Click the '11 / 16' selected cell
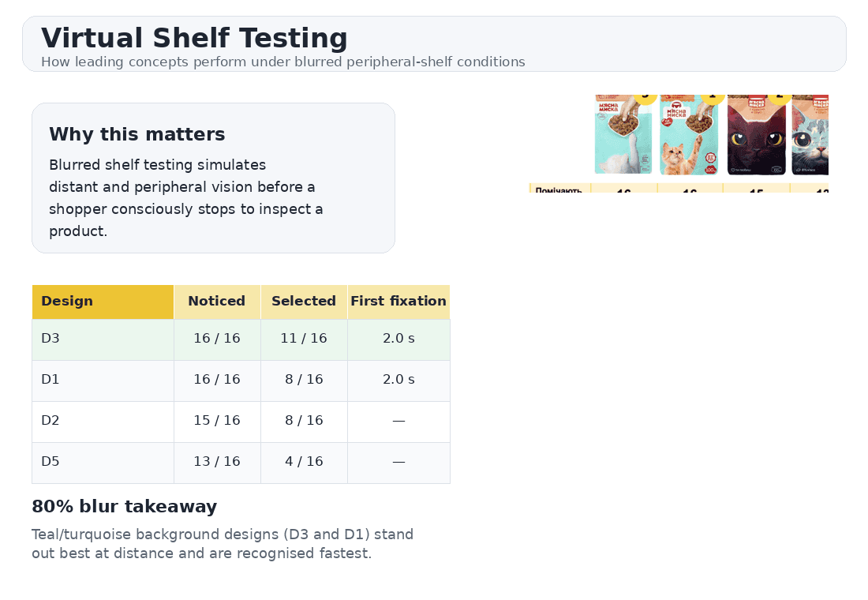This screenshot has height=600, width=868. pyautogui.click(x=304, y=339)
